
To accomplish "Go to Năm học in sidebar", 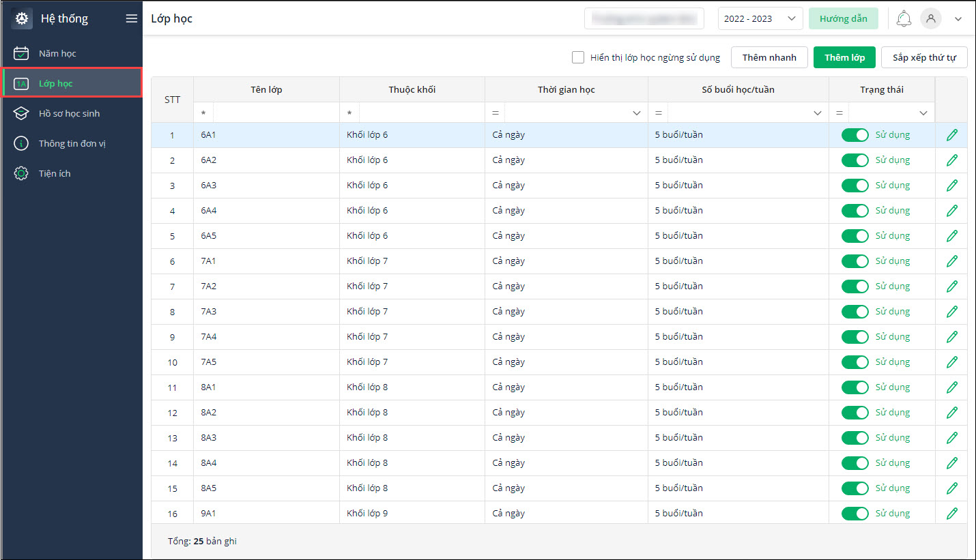I will [72, 53].
